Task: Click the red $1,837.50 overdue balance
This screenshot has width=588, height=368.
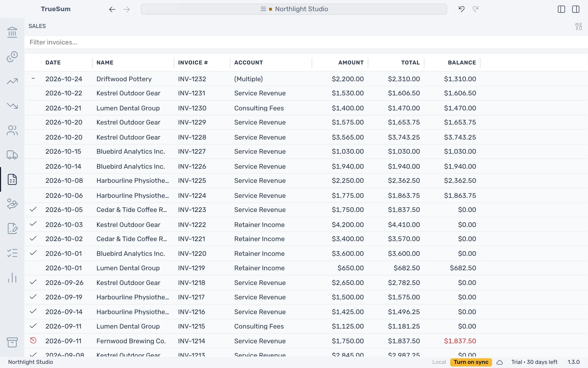Action: point(460,341)
